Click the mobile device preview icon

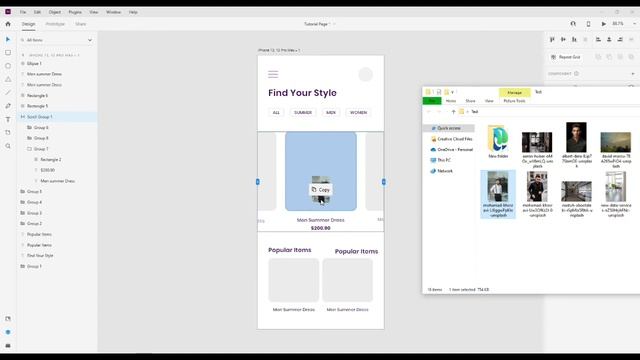pyautogui.click(x=588, y=24)
